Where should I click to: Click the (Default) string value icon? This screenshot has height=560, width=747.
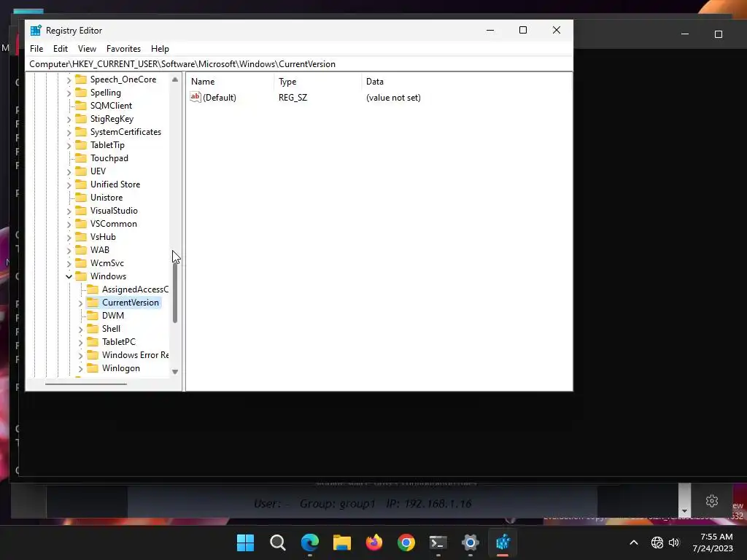click(x=196, y=97)
